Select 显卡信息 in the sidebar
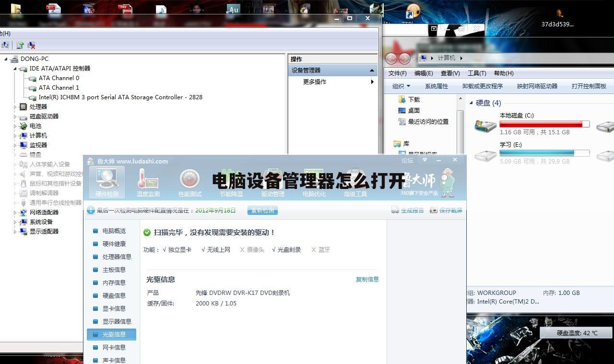The height and width of the screenshot is (364, 614). (x=114, y=308)
